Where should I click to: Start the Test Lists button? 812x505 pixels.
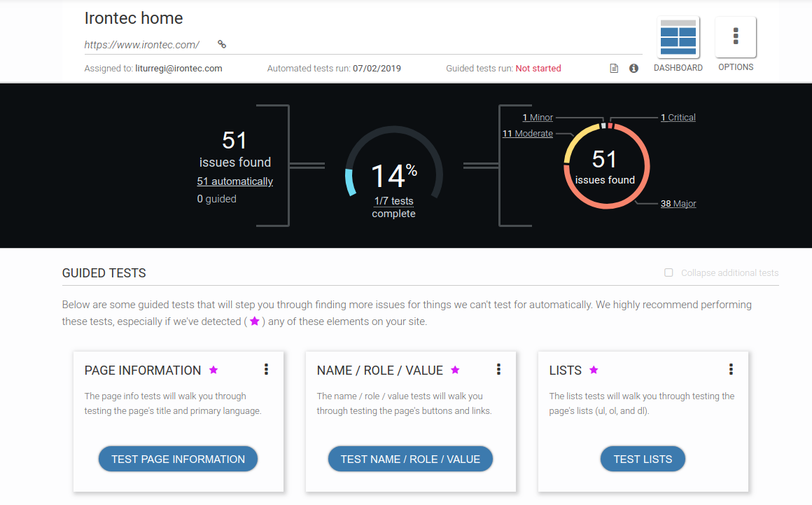[x=643, y=459]
